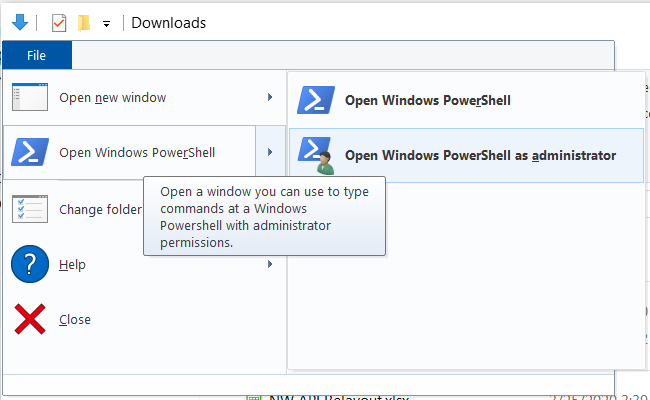Screen dimensions: 650x400
Task: Click the PowerShell icon in left File menu
Action: click(30, 153)
